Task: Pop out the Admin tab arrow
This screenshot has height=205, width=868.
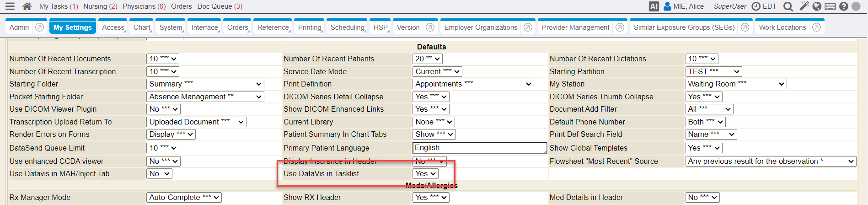Action: pos(40,27)
